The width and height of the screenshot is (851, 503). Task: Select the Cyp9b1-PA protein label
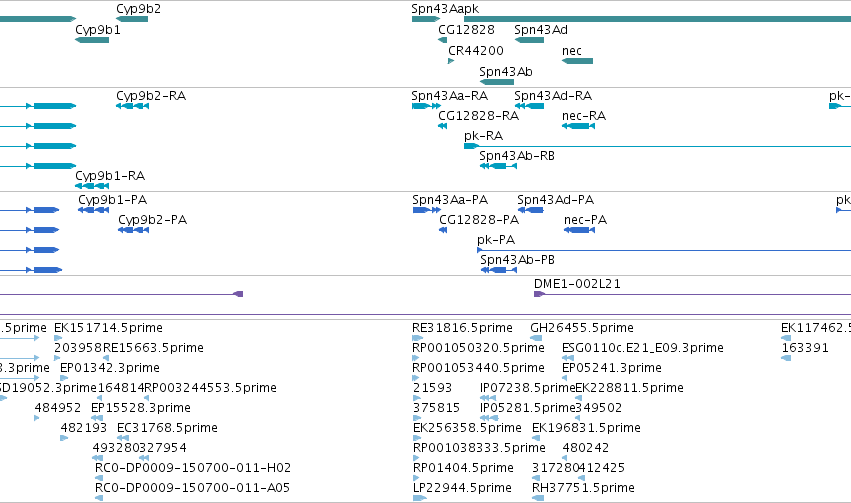tap(112, 200)
